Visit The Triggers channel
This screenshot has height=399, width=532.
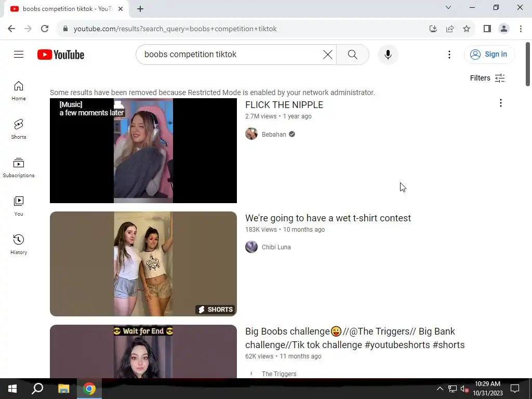pyautogui.click(x=279, y=374)
